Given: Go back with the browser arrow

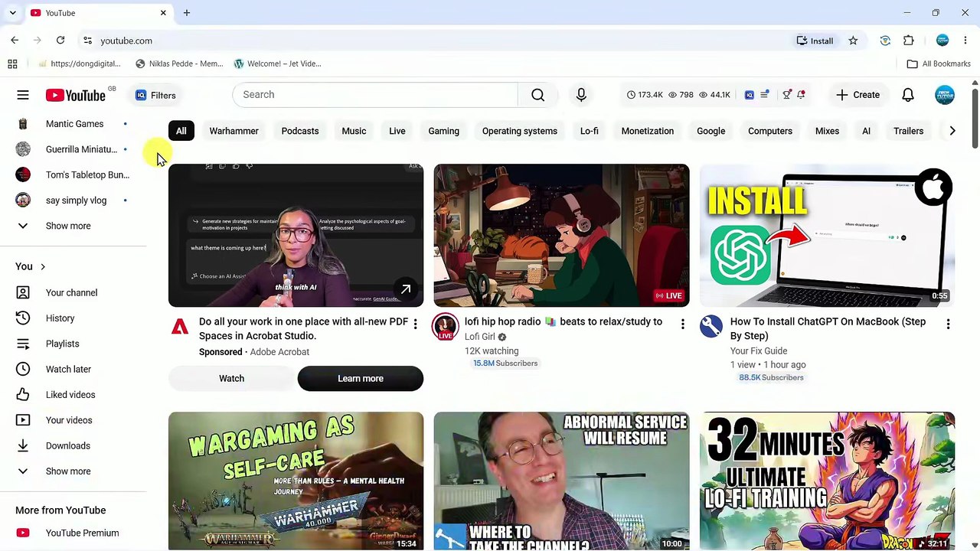Looking at the screenshot, I should click(x=15, y=41).
